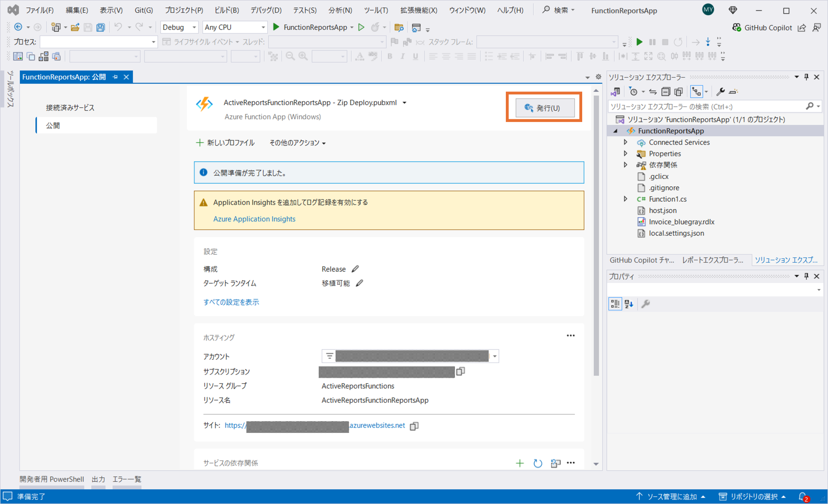Image resolution: width=828 pixels, height=504 pixels.
Task: Select host.json in Solution Explorer
Action: 662,210
